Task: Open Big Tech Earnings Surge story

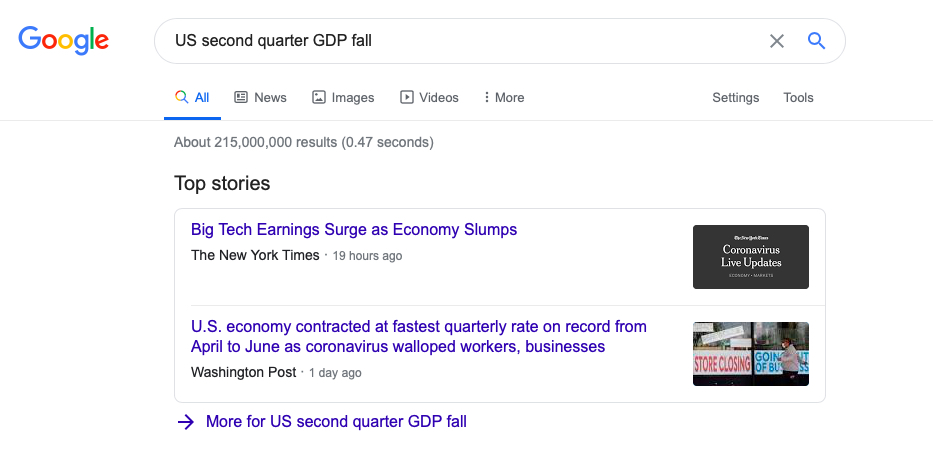Action: tap(354, 230)
